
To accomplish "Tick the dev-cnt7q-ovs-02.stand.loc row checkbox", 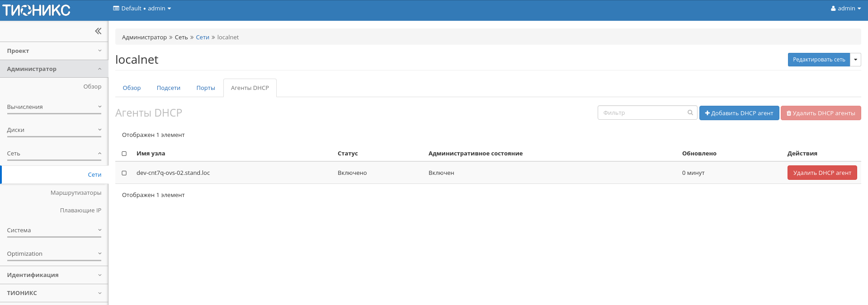I will [x=124, y=173].
